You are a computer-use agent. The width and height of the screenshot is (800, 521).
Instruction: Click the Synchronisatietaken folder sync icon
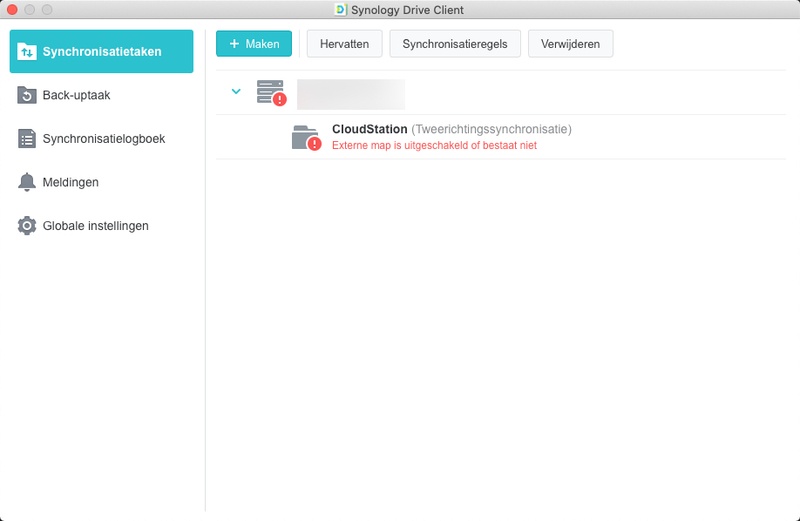tap(27, 52)
